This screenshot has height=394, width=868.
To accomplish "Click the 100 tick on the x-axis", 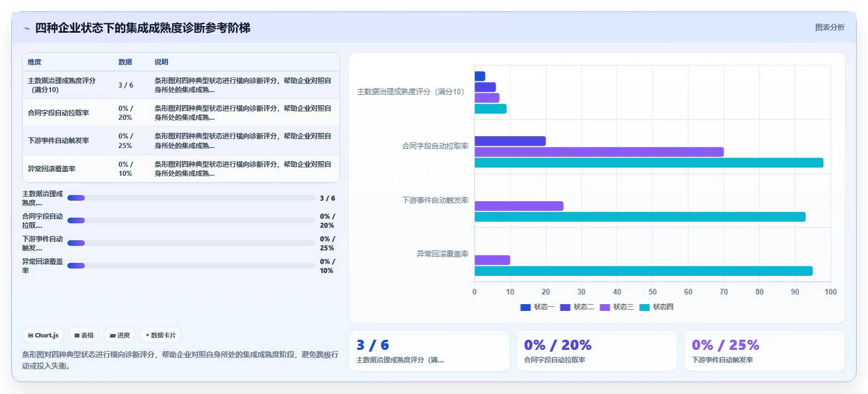I will 831,292.
